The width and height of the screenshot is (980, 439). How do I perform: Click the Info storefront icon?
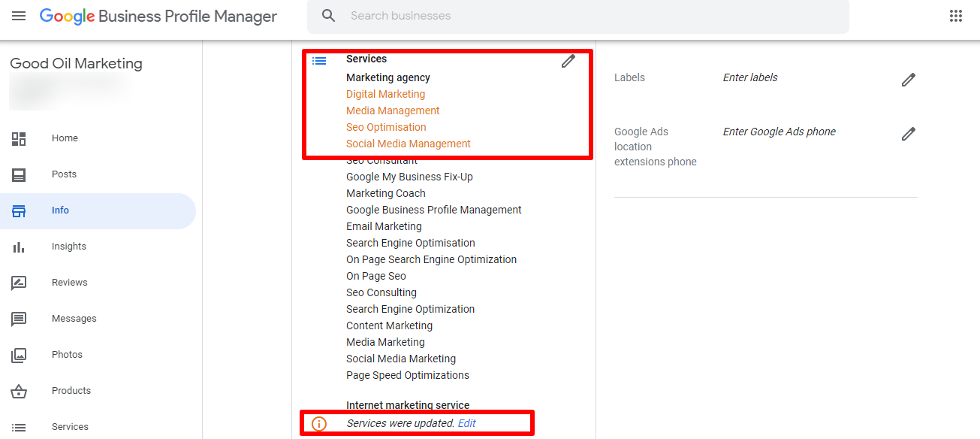point(19,210)
